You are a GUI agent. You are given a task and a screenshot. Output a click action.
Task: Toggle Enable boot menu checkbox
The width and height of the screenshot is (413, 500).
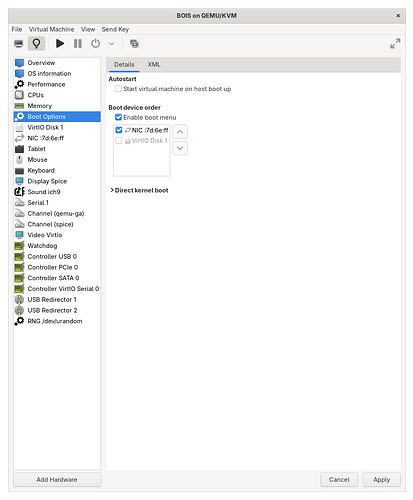pos(118,117)
